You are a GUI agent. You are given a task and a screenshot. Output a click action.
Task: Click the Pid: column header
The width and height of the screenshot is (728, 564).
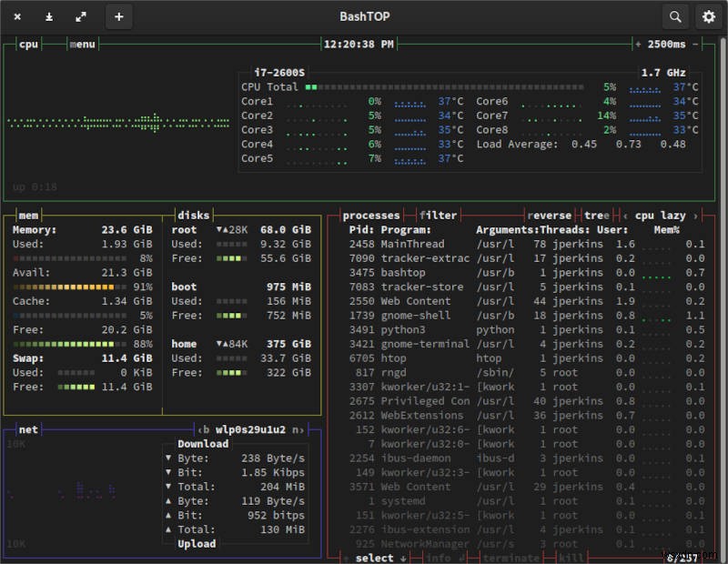[x=361, y=230]
